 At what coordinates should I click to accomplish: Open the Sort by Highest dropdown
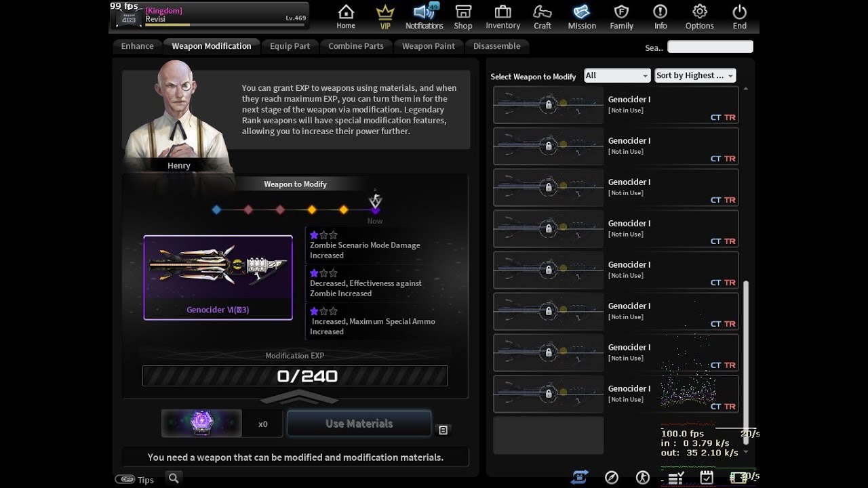[695, 75]
